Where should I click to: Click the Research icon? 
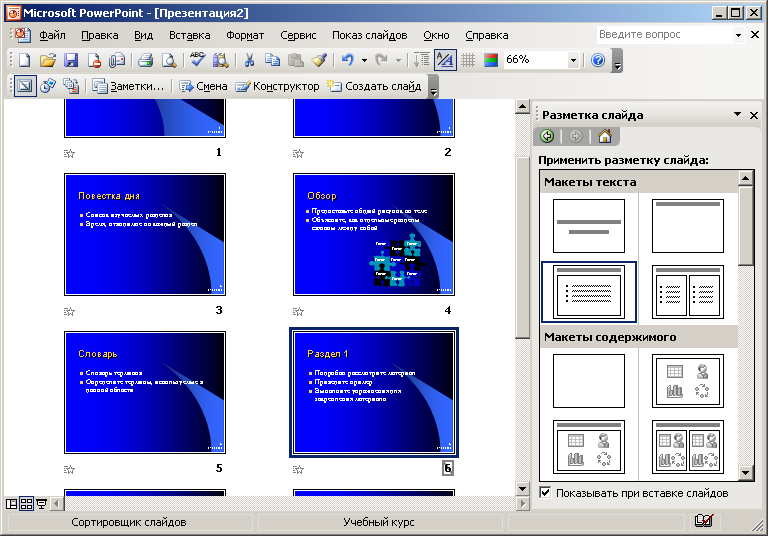coord(221,60)
